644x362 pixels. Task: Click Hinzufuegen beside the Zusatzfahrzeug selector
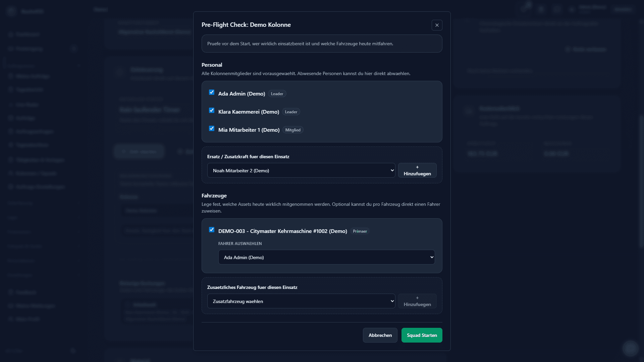pyautogui.click(x=417, y=301)
